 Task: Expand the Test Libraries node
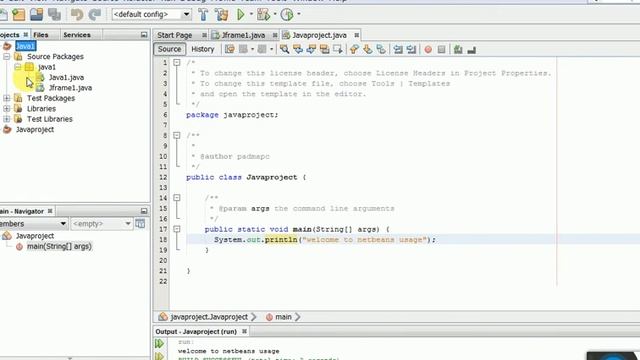(7, 119)
